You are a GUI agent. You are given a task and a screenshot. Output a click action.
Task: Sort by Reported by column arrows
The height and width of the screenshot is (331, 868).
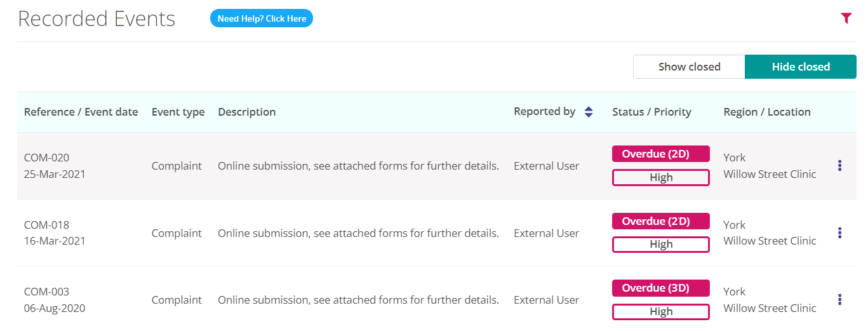click(x=589, y=112)
